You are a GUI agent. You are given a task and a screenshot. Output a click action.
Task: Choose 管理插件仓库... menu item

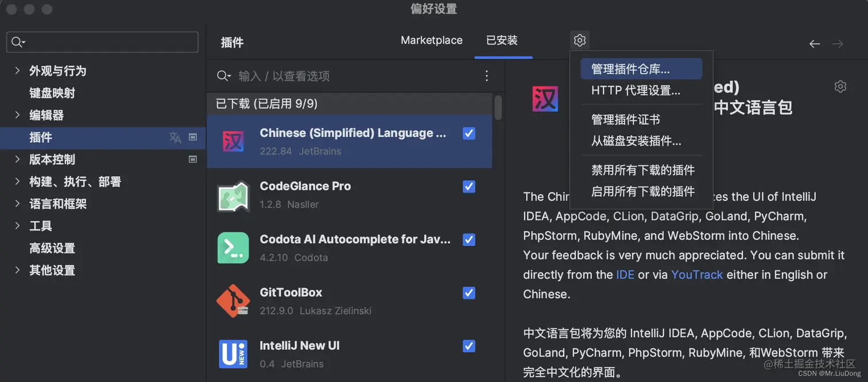pyautogui.click(x=641, y=69)
